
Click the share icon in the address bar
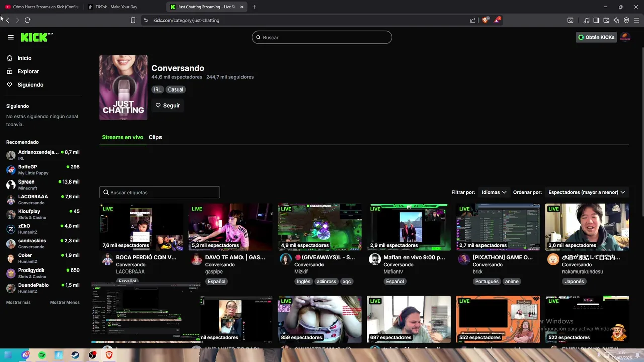[x=473, y=20]
